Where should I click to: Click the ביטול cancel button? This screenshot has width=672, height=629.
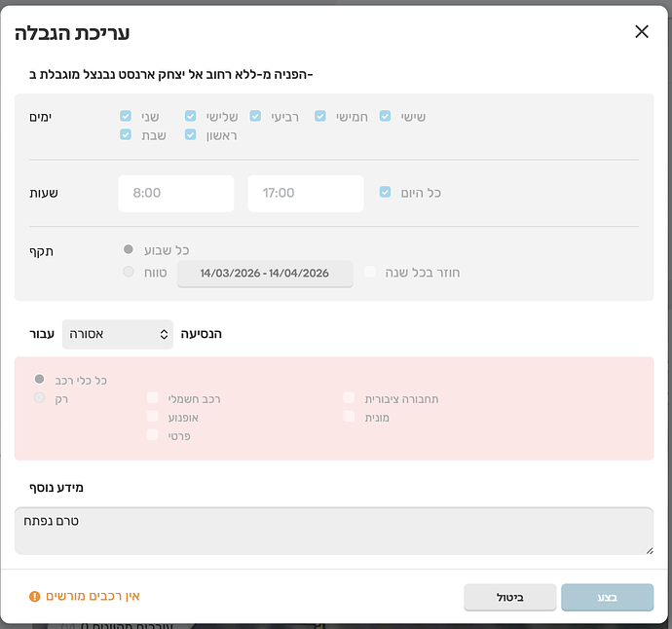(509, 597)
